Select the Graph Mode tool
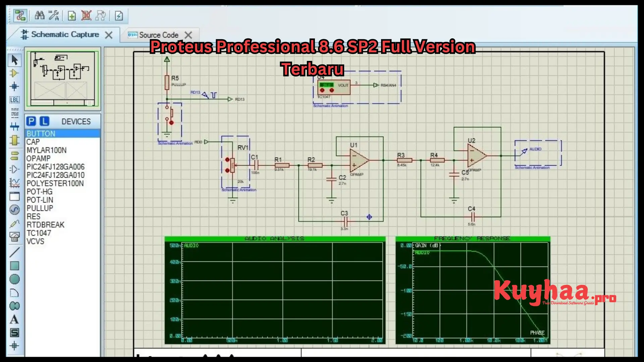This screenshot has width=644, height=362. (x=14, y=183)
